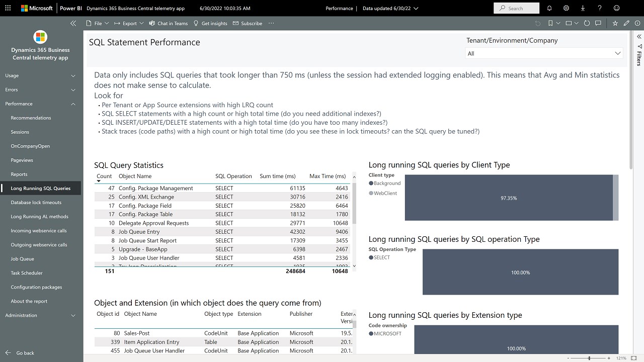Click Subscribe button

pos(248,23)
